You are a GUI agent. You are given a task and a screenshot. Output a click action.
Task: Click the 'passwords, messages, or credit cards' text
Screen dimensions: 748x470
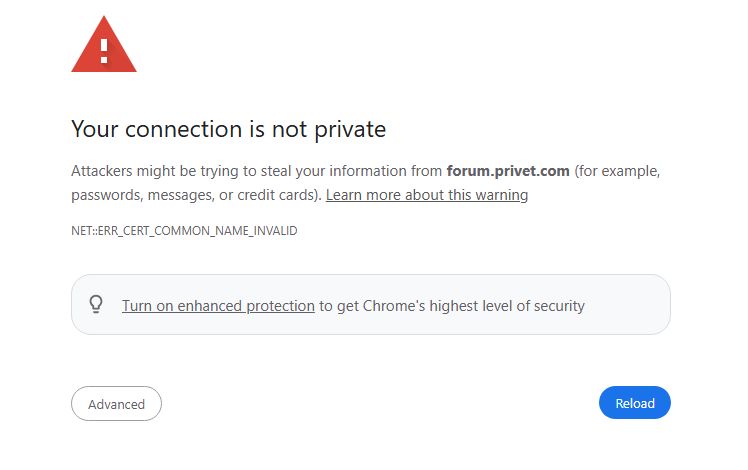coord(193,195)
